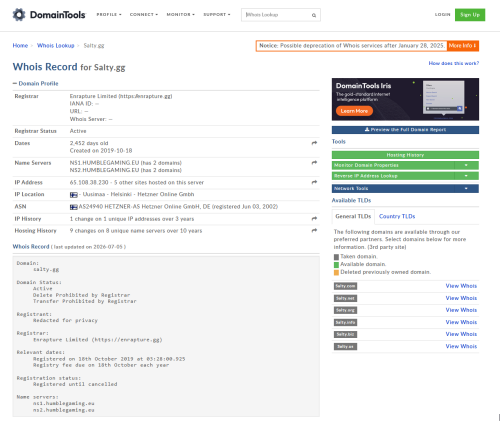Click the Salty.net domain tag
This screenshot has width=500, height=432.
[x=345, y=298]
